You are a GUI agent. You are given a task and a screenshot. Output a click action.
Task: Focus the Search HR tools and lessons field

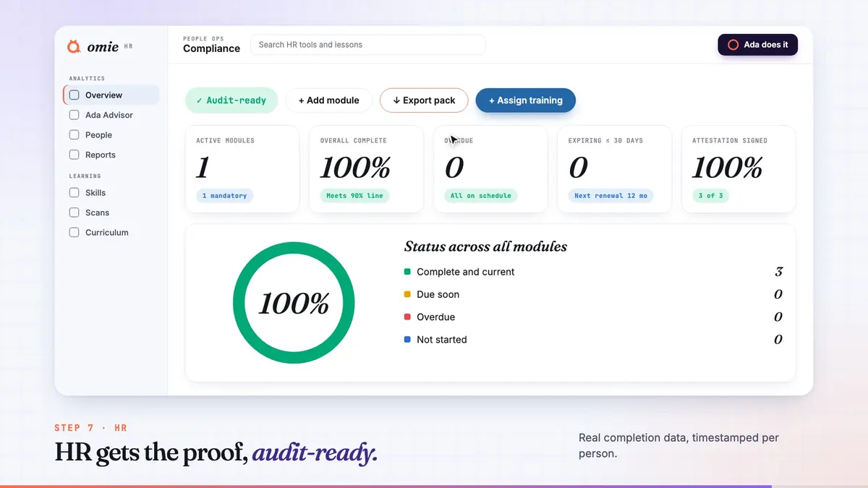367,45
